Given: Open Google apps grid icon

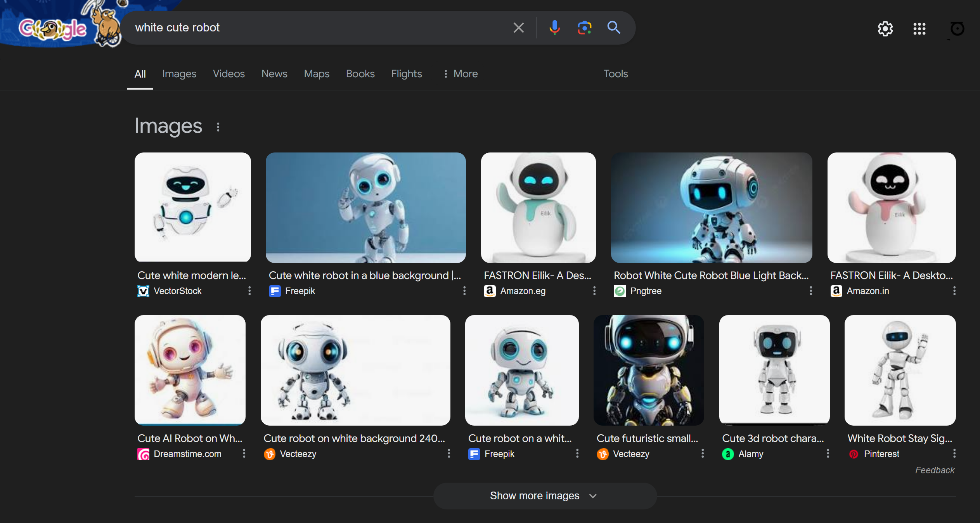Looking at the screenshot, I should click(x=919, y=29).
